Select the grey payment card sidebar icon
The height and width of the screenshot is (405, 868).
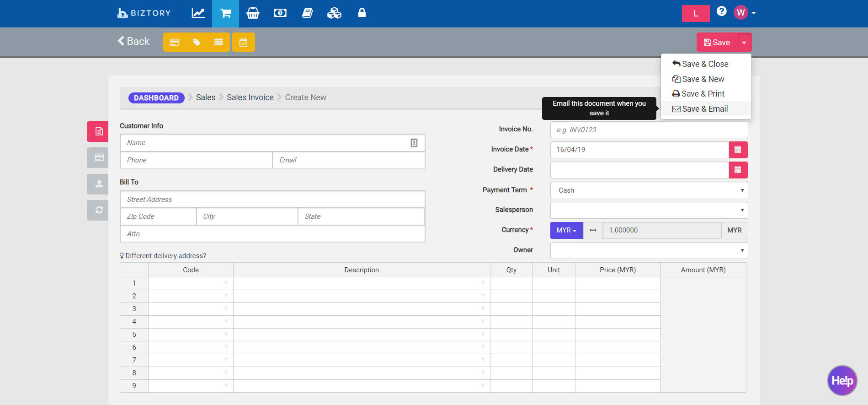[98, 157]
